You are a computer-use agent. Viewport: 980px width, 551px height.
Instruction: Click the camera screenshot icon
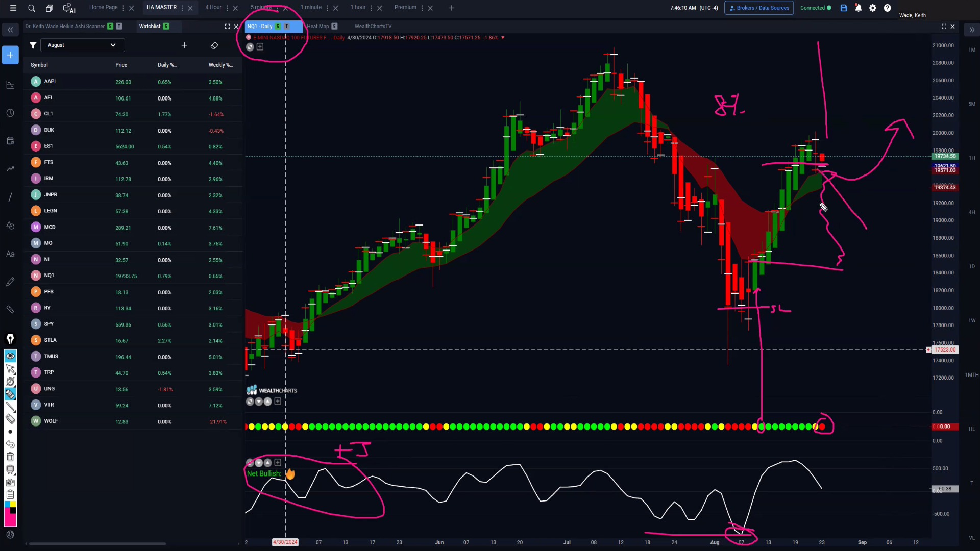click(x=10, y=482)
